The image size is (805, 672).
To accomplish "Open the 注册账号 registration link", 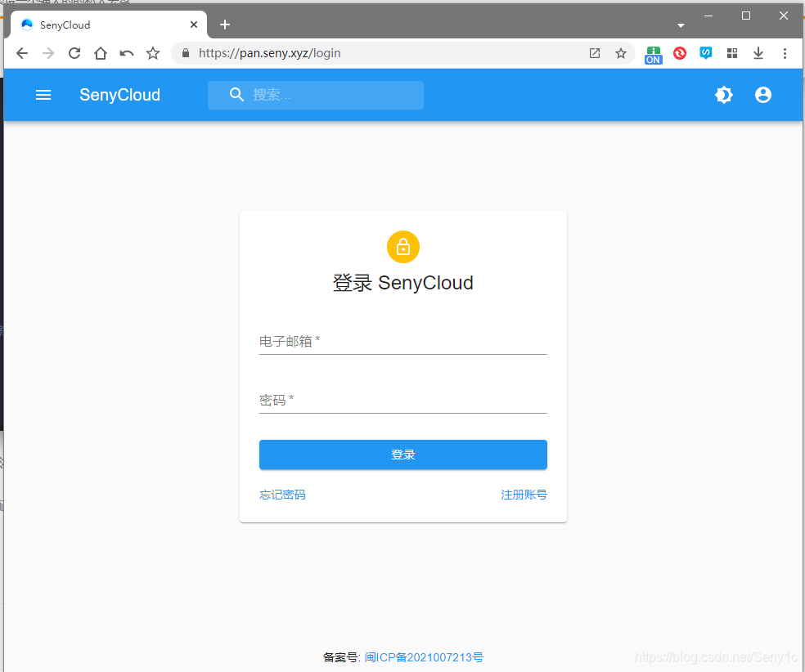I will [x=524, y=495].
